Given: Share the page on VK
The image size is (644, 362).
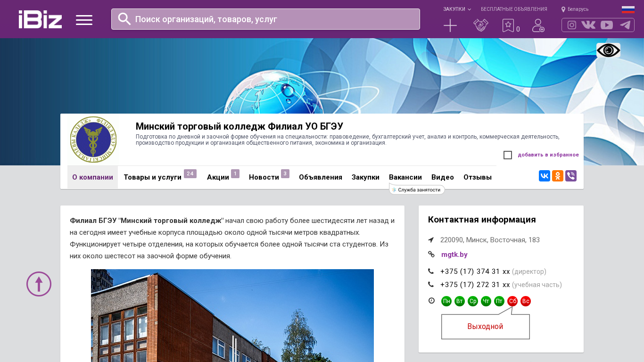Looking at the screenshot, I should coord(545,176).
